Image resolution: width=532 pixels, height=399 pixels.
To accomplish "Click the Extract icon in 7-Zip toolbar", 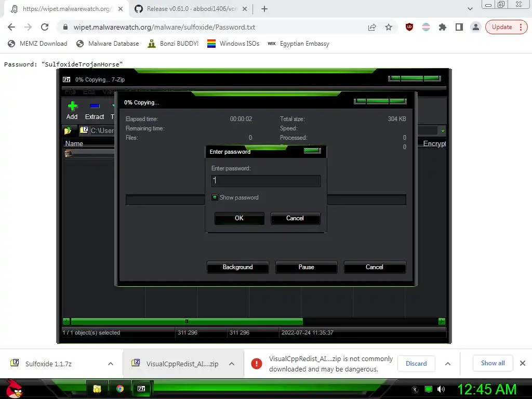I will pyautogui.click(x=95, y=106).
